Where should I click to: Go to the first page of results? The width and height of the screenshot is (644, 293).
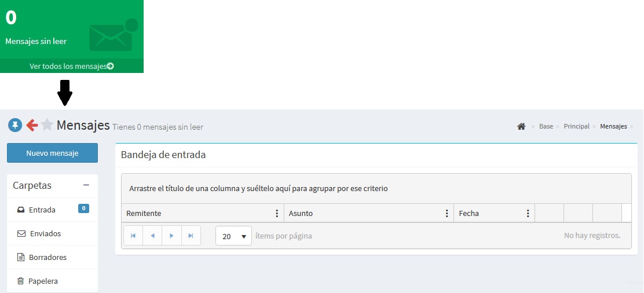[x=133, y=236]
